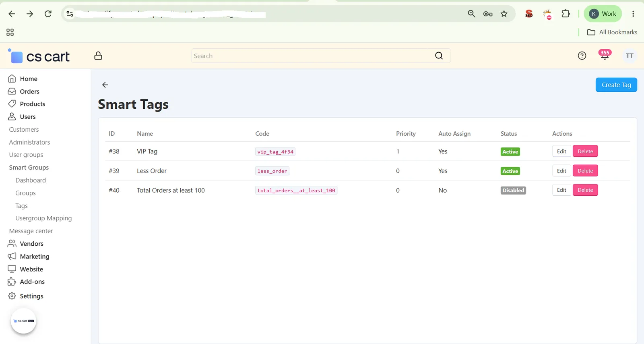644x344 pixels.
Task: Open the Customers submenu link
Action: point(24,129)
